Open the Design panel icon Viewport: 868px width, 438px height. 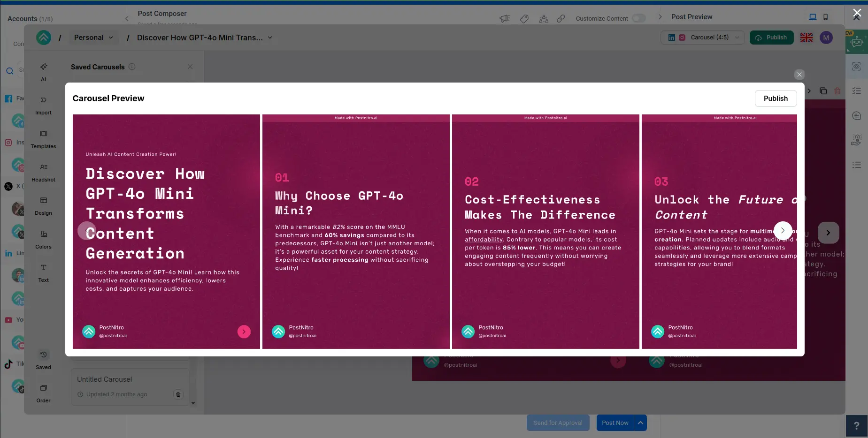(x=43, y=205)
